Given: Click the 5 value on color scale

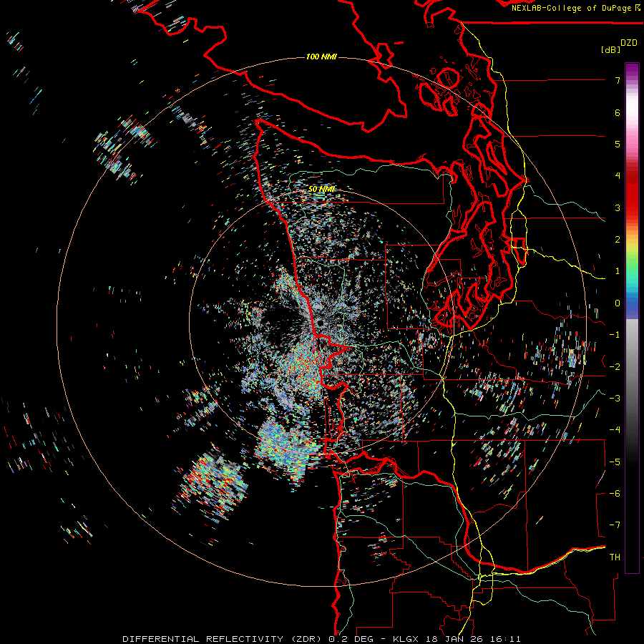Looking at the screenshot, I should point(618,144).
